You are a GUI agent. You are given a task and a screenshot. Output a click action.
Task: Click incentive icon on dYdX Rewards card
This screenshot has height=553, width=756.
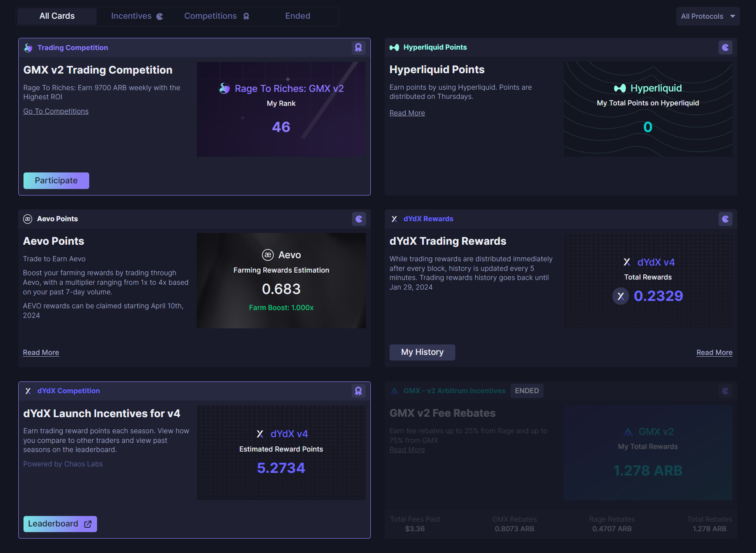725,219
